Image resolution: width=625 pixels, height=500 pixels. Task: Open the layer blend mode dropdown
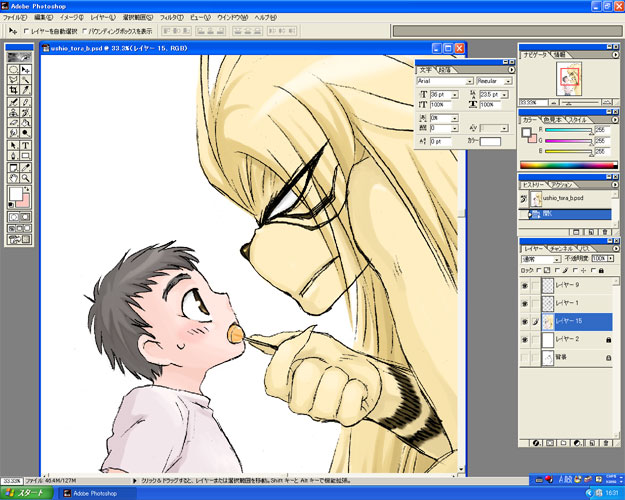558,260
